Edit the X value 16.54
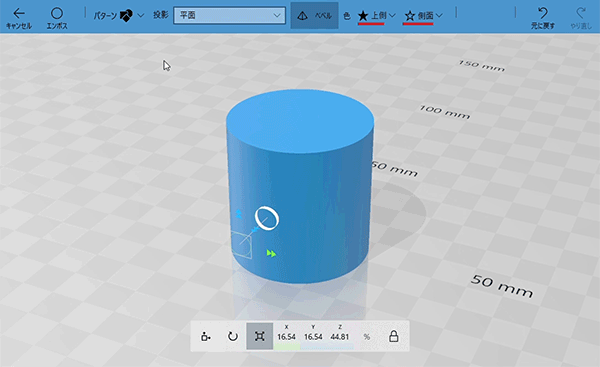This screenshot has width=600, height=367. [287, 337]
